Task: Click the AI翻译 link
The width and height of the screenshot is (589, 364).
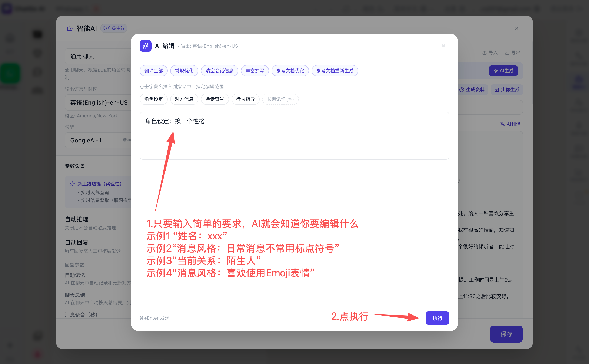Action: click(510, 124)
